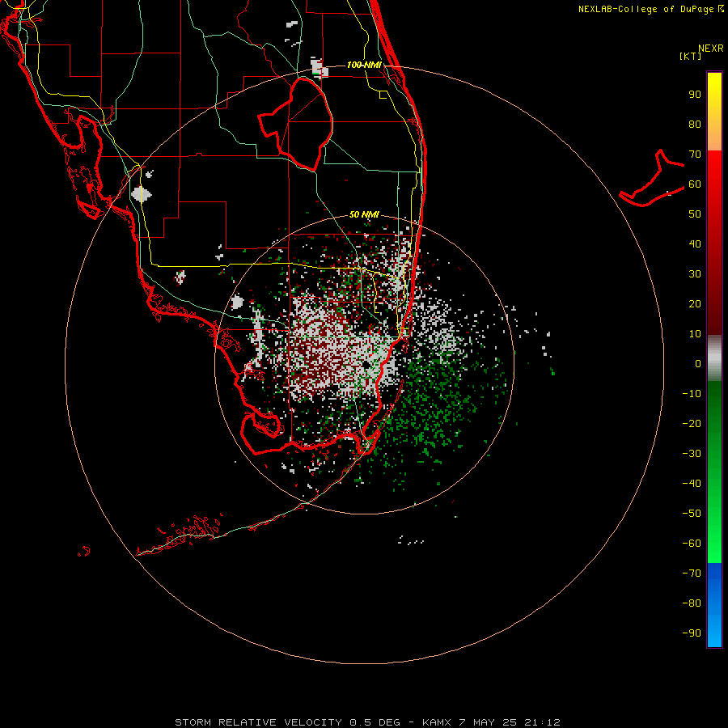Pick the 70 value on velocity scale
728x728 pixels.
pos(695,154)
